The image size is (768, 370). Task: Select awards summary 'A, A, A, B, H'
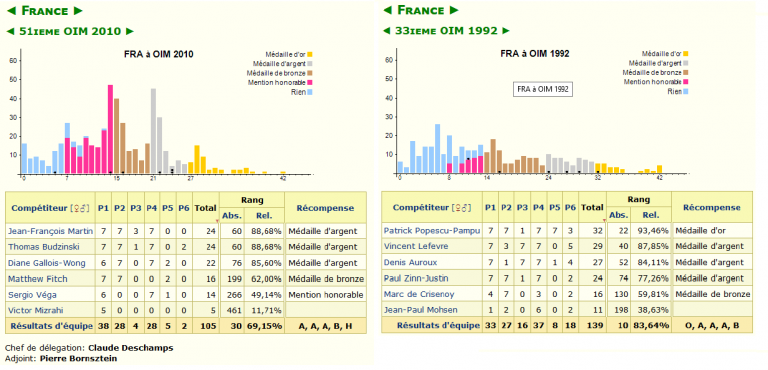coord(325,326)
